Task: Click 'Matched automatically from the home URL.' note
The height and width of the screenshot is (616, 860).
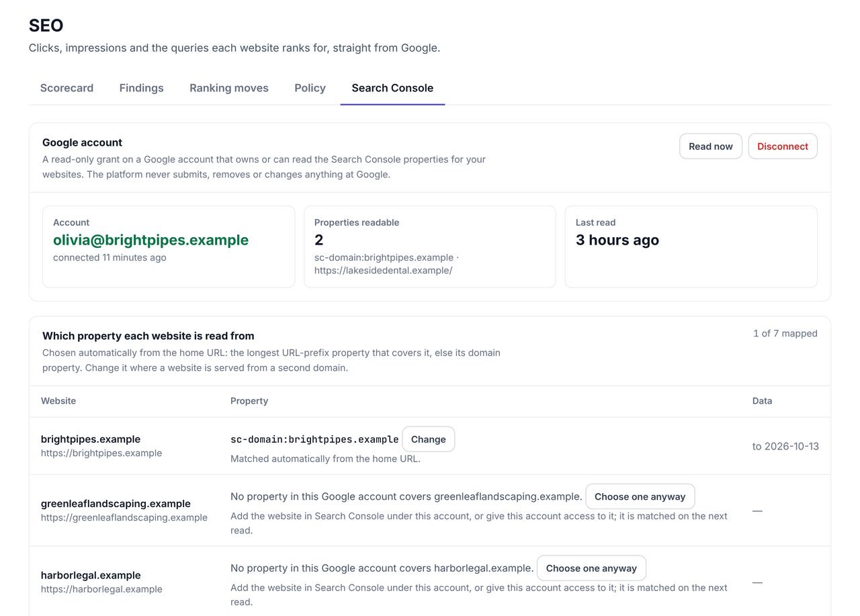Action: click(x=325, y=459)
